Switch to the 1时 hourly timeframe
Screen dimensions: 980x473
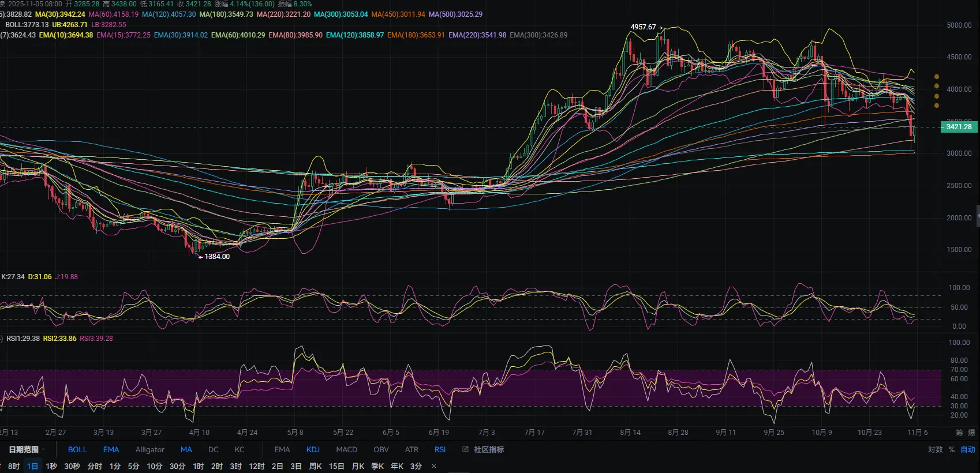tap(199, 466)
